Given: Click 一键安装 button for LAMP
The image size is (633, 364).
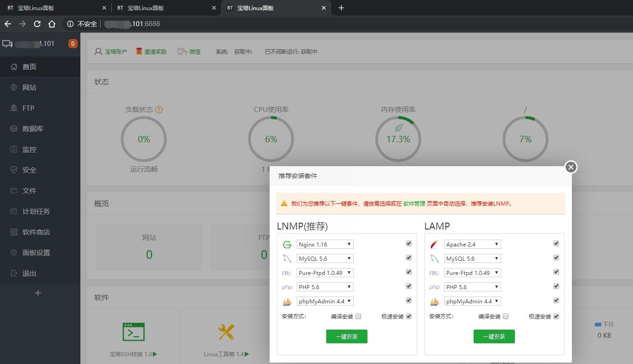Looking at the screenshot, I should [494, 336].
